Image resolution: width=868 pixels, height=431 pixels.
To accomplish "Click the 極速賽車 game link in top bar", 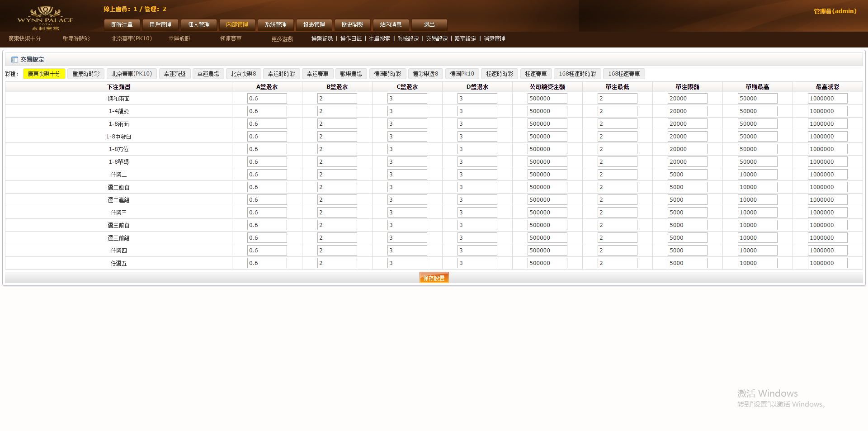I will click(x=231, y=39).
